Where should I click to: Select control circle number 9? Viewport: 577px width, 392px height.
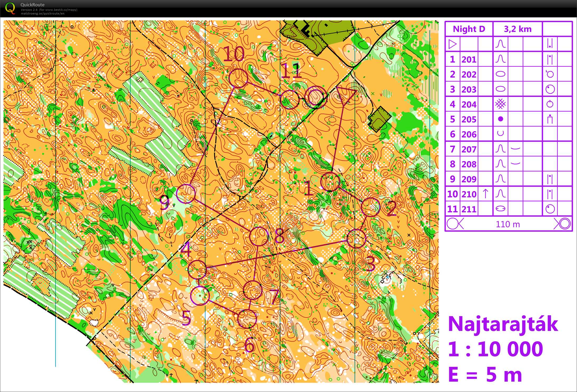click(x=186, y=194)
